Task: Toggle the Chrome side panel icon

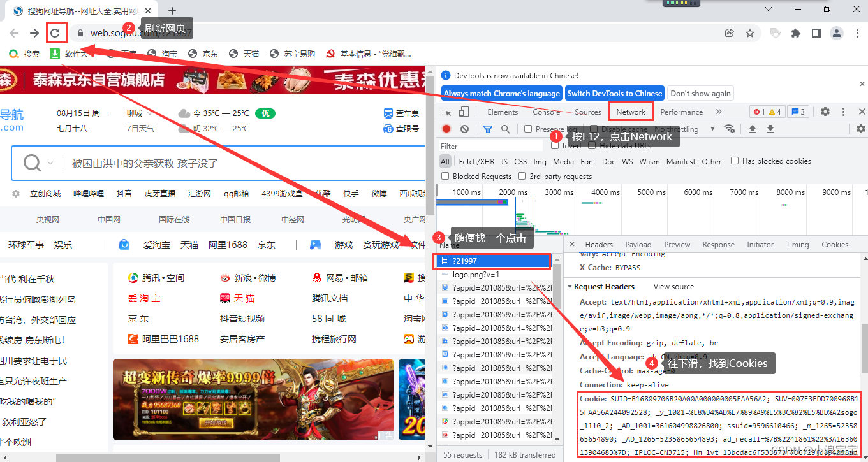Action: [816, 33]
